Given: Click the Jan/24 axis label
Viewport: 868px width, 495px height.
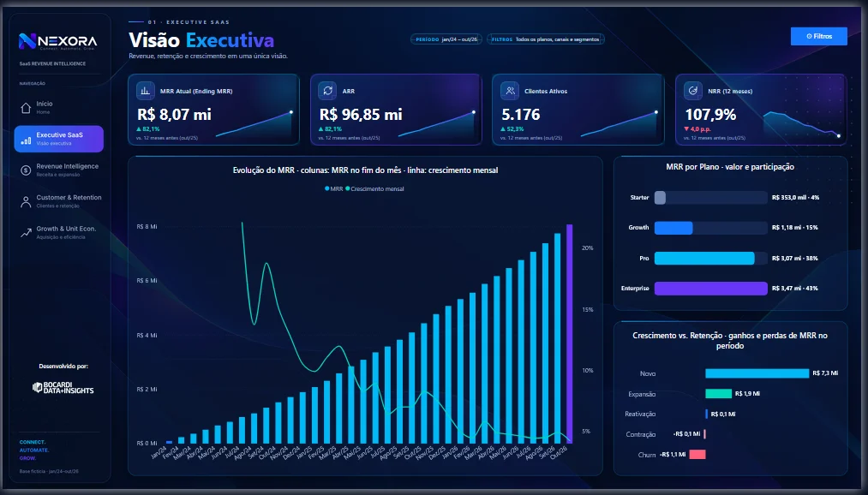Looking at the screenshot, I should 159,453.
